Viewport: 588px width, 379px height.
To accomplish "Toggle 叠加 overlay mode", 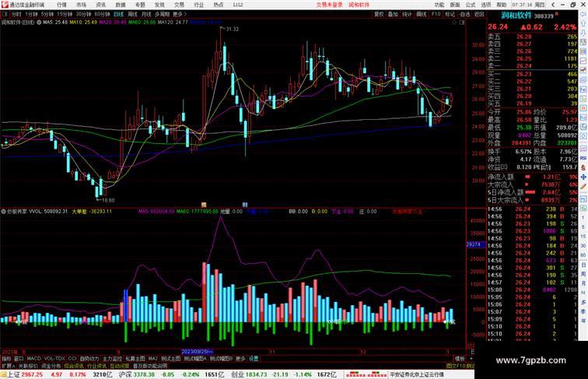I will (x=393, y=14).
